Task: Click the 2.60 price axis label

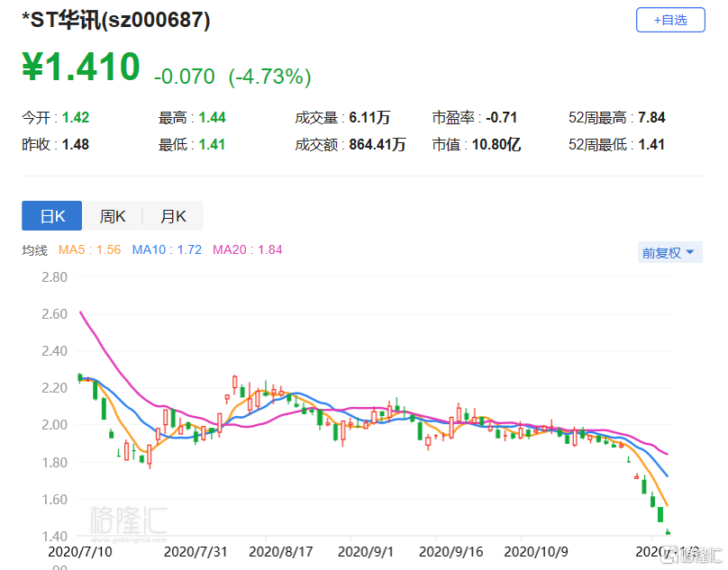Action: click(x=54, y=314)
